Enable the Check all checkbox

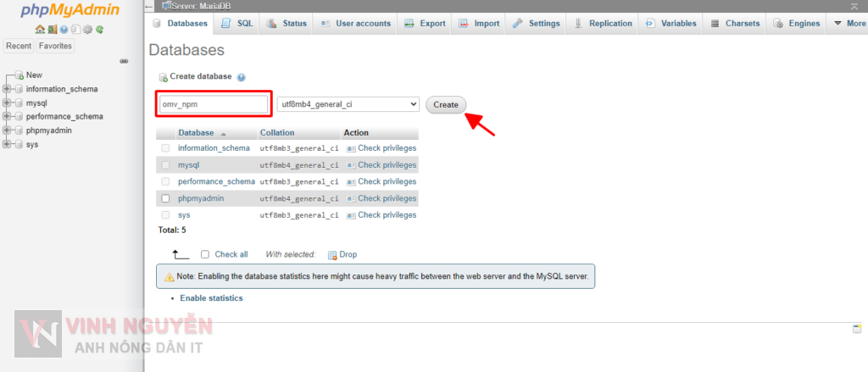pos(205,255)
